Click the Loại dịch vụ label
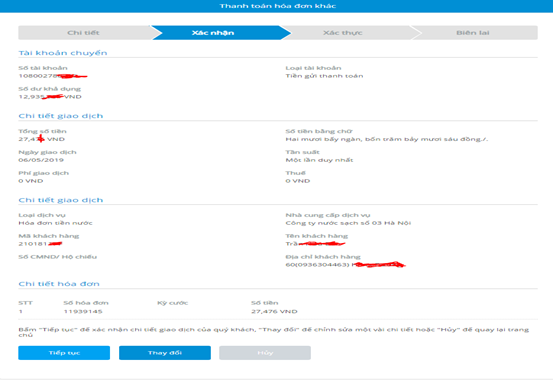Screen dimensions: 553x380 pos(42,215)
